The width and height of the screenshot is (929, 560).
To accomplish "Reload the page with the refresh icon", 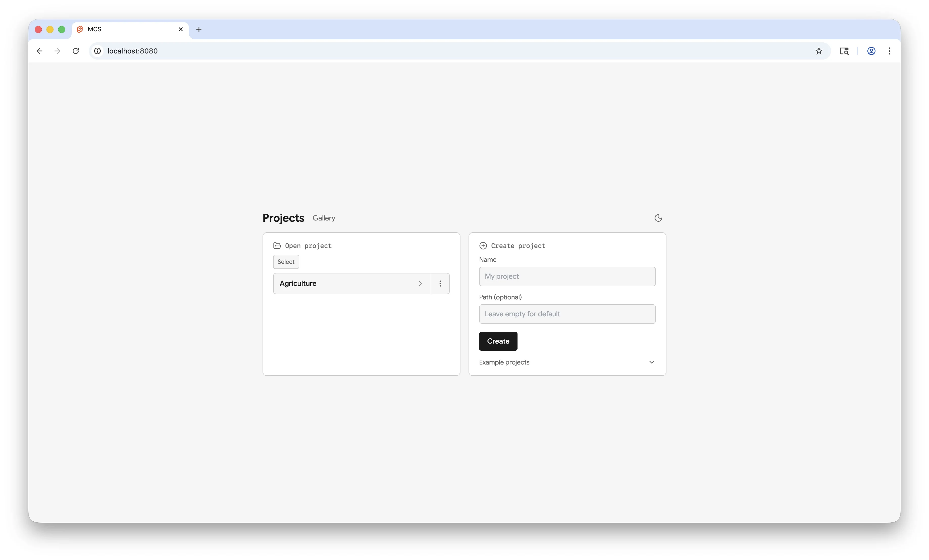I will 76,51.
